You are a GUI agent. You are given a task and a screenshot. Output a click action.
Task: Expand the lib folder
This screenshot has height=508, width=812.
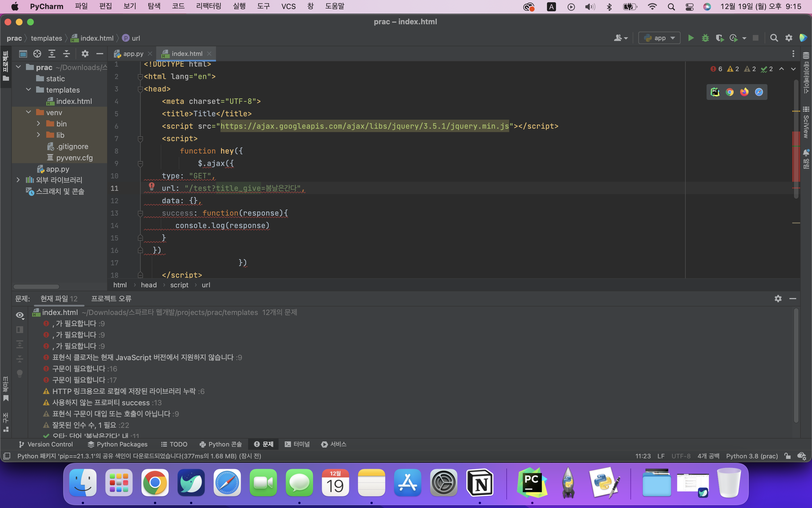click(x=39, y=135)
